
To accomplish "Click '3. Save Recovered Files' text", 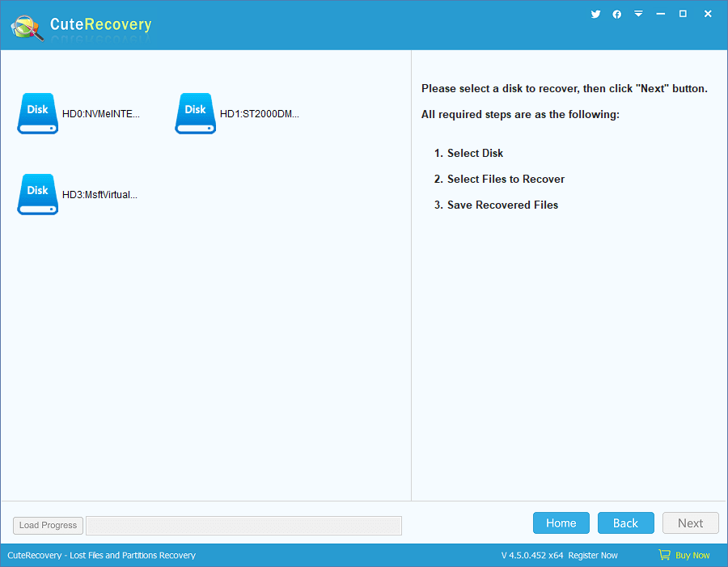I will tap(496, 205).
